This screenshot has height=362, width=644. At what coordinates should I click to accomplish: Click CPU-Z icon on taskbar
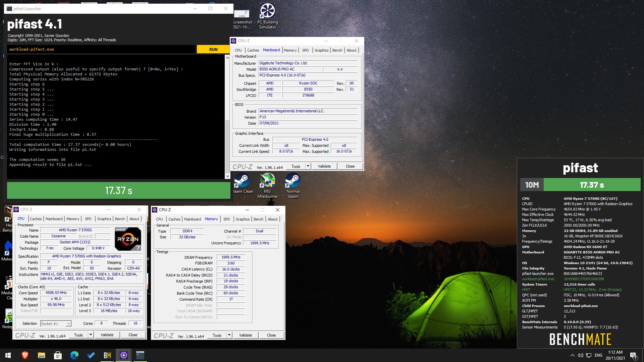123,355
